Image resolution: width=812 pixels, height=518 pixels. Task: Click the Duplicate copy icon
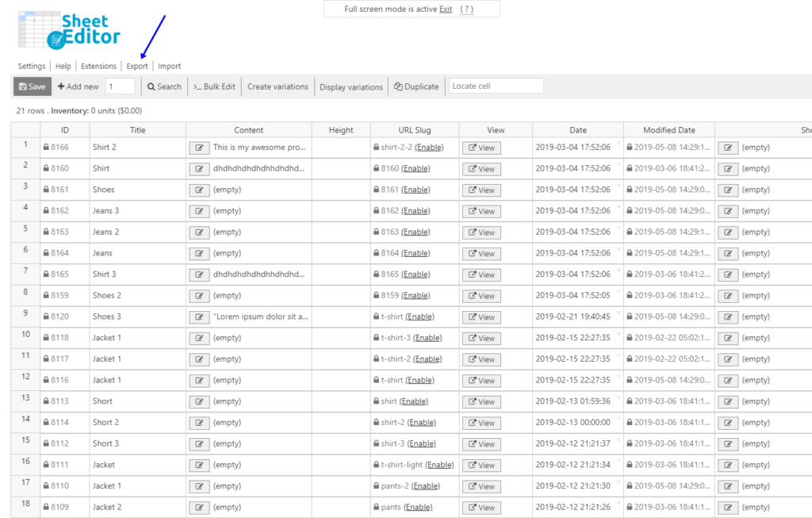click(x=396, y=86)
